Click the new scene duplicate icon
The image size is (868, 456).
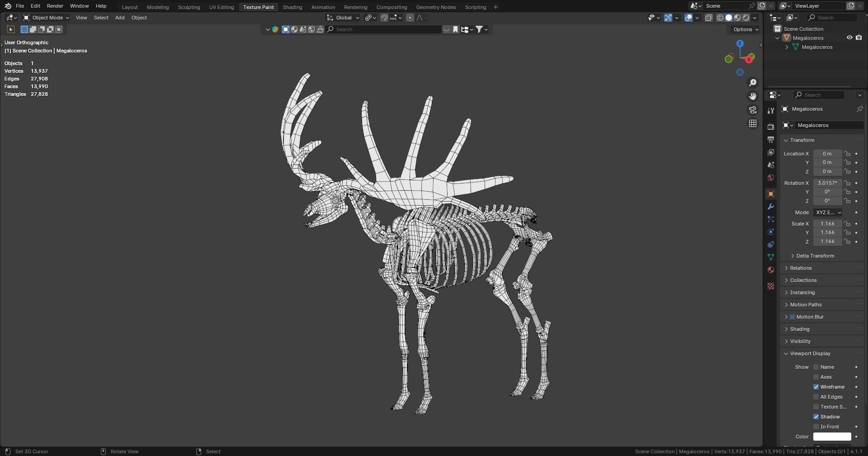(x=762, y=6)
